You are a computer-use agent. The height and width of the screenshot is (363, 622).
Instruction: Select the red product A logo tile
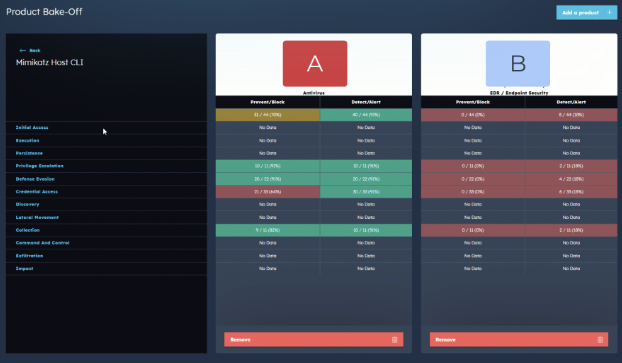point(315,63)
